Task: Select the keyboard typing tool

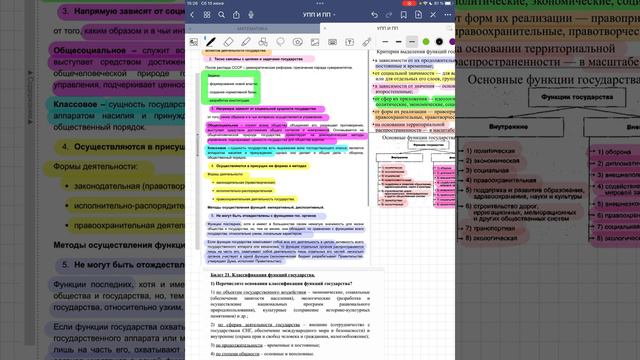Action: pos(332,42)
